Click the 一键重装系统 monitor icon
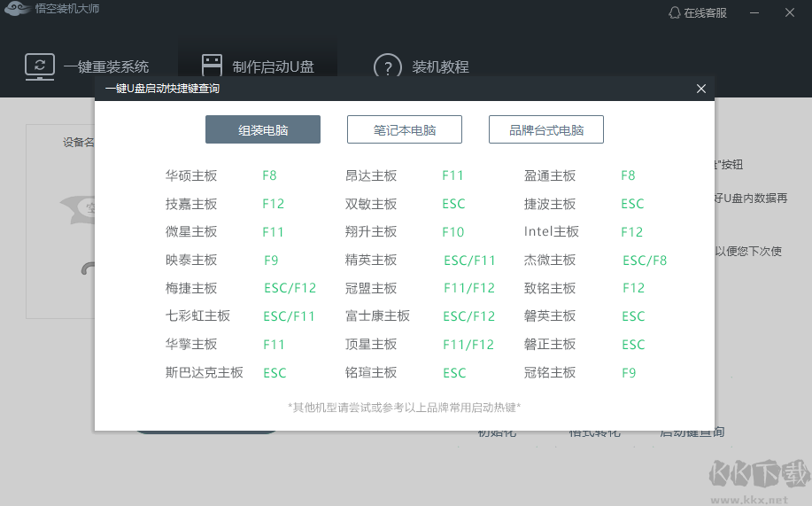The height and width of the screenshot is (506, 812). tap(39, 66)
